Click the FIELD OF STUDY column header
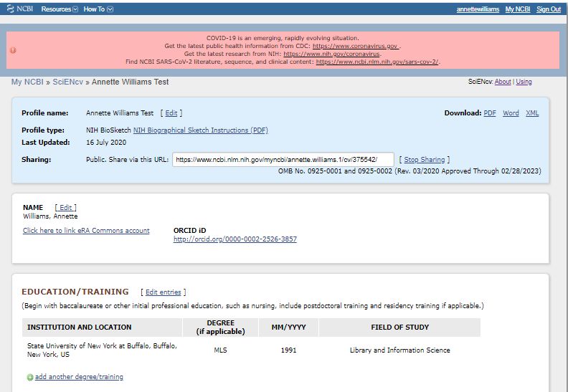 coord(399,328)
